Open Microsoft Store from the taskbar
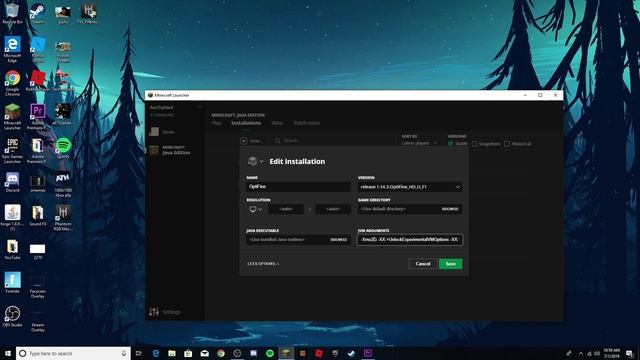Image resolution: width=640 pixels, height=360 pixels. [188, 353]
